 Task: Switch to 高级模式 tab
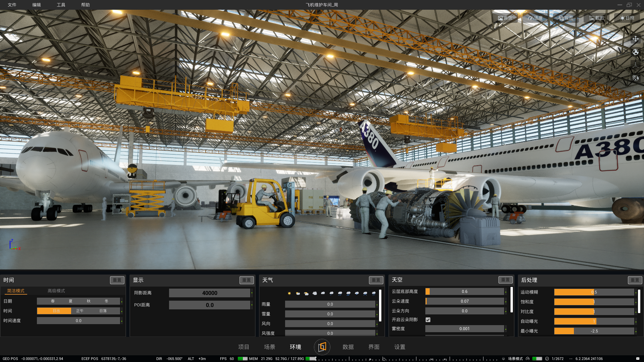click(56, 291)
